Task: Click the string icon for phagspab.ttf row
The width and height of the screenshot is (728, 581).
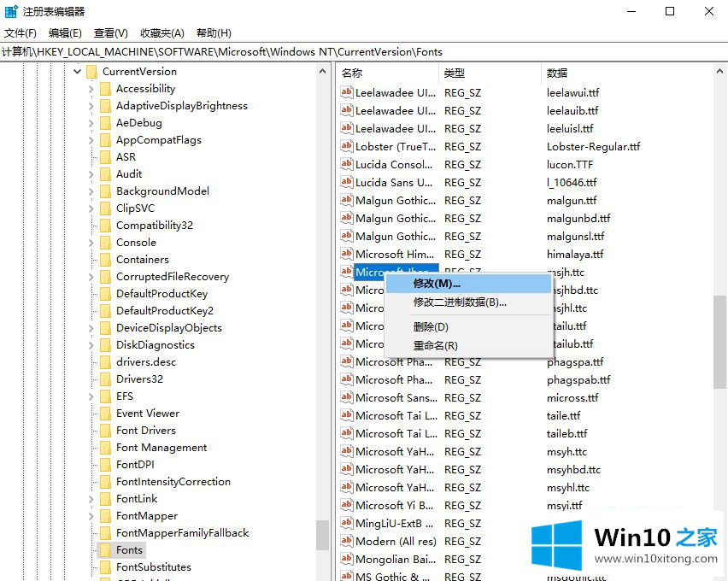Action: tap(346, 379)
